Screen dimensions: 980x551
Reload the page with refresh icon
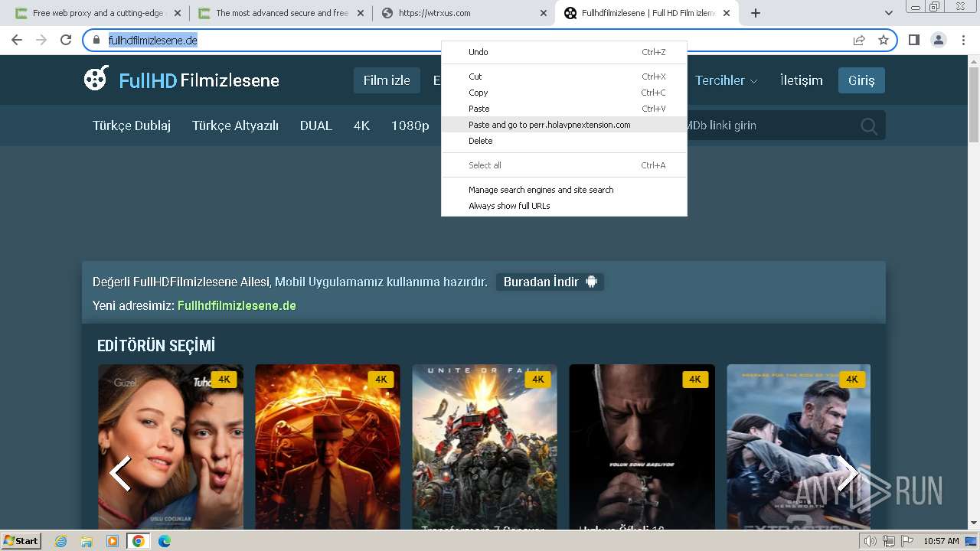(66, 40)
